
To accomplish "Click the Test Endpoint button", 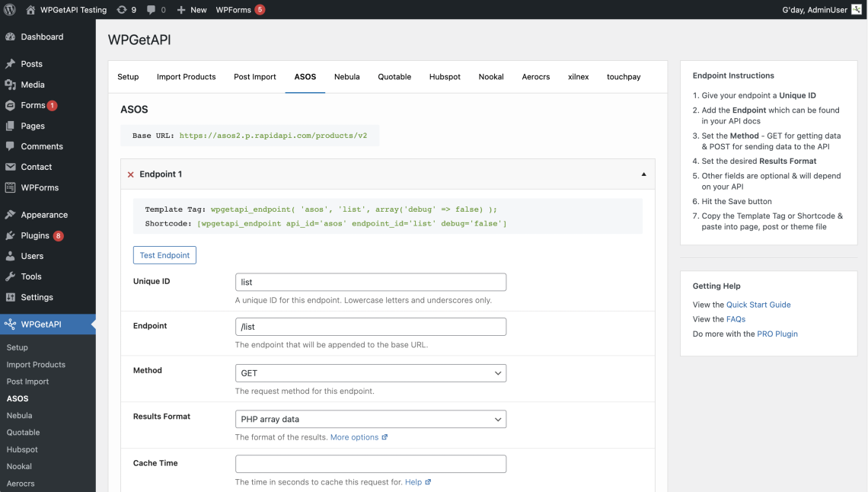I will click(164, 255).
